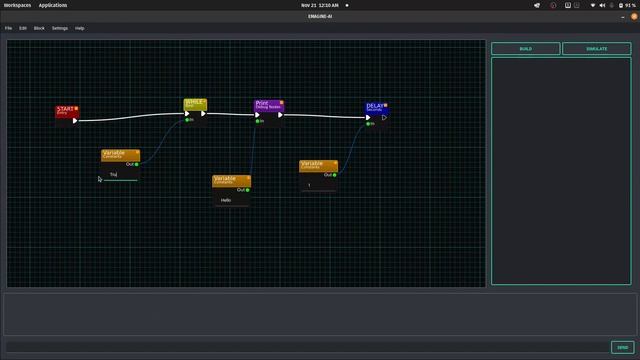Screen dimensions: 640x360
Task: Click the orange close button on title bar
Action: (x=634, y=17)
